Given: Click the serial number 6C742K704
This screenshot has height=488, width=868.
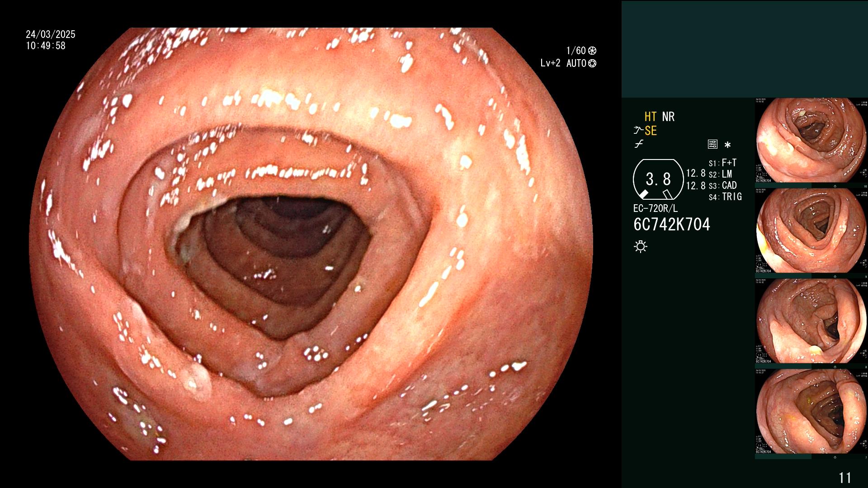Looking at the screenshot, I should point(672,224).
